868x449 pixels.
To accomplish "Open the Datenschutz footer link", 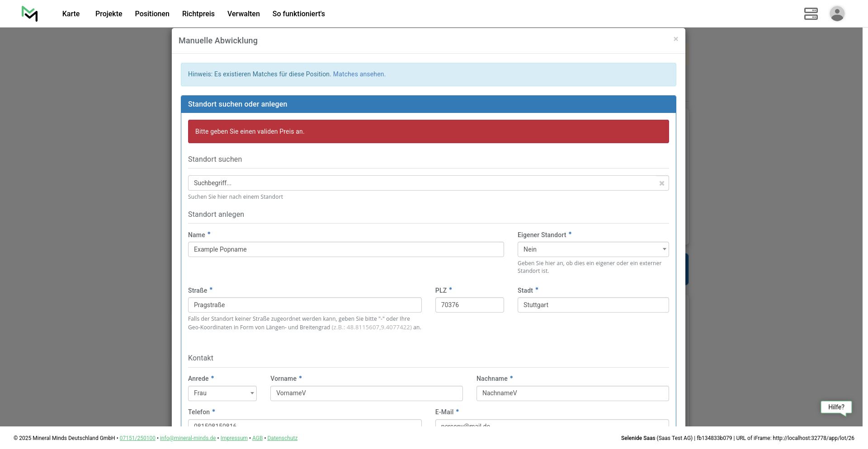I will click(282, 438).
